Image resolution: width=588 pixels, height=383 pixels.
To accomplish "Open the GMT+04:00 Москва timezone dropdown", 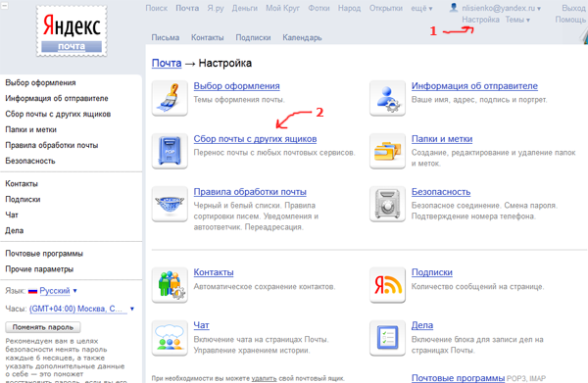I will click(81, 309).
